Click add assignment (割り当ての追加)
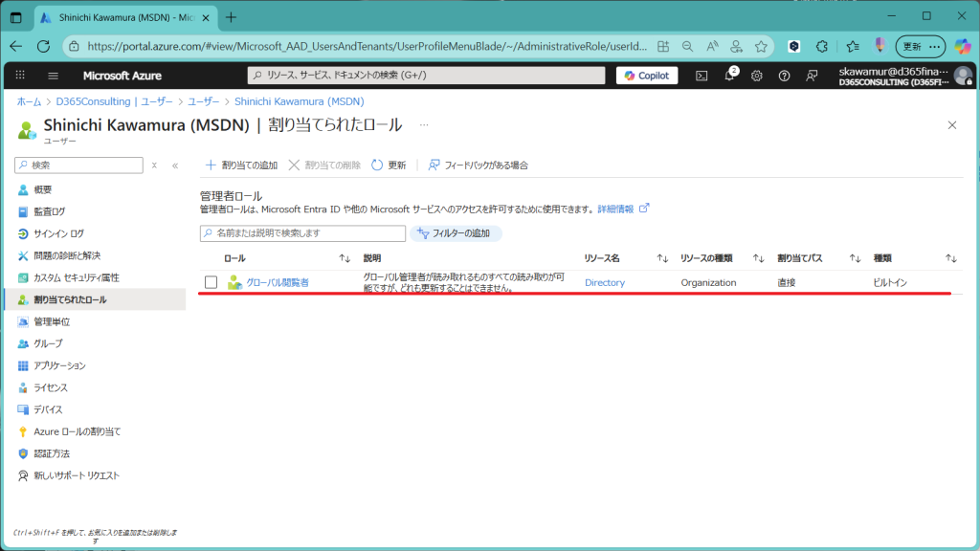The width and height of the screenshot is (980, 551). click(241, 165)
